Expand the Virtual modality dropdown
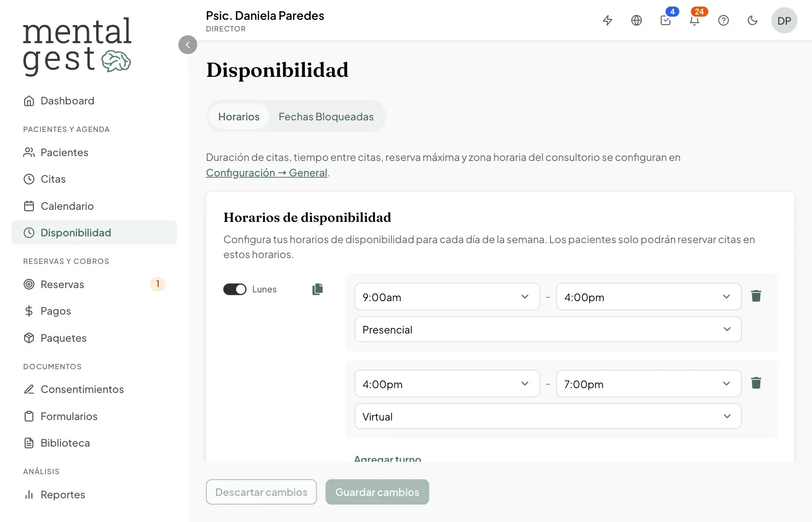Viewport: 812px width, 522px height. (548, 416)
